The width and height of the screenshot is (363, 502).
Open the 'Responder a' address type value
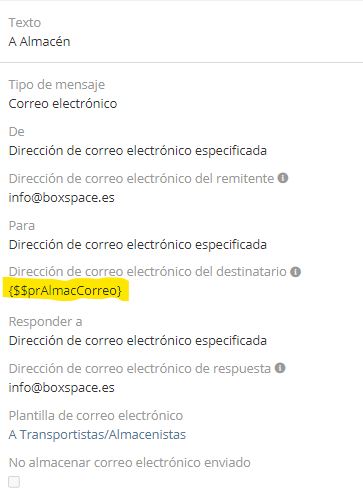[138, 341]
